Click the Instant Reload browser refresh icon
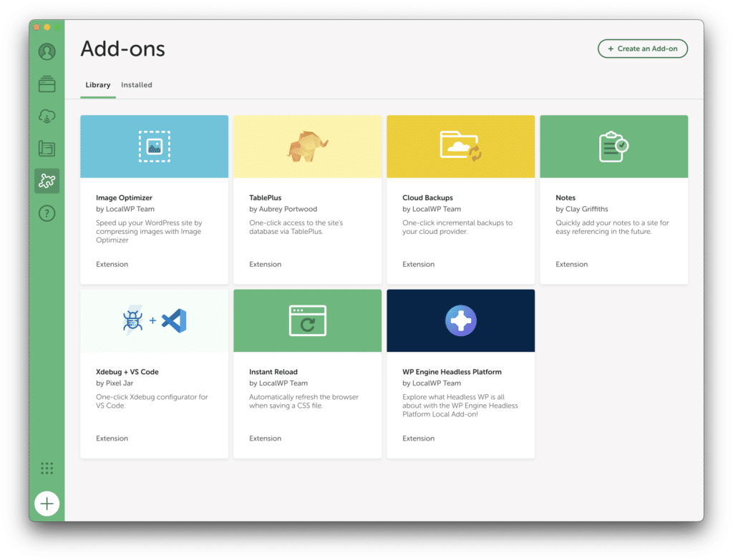 (308, 321)
